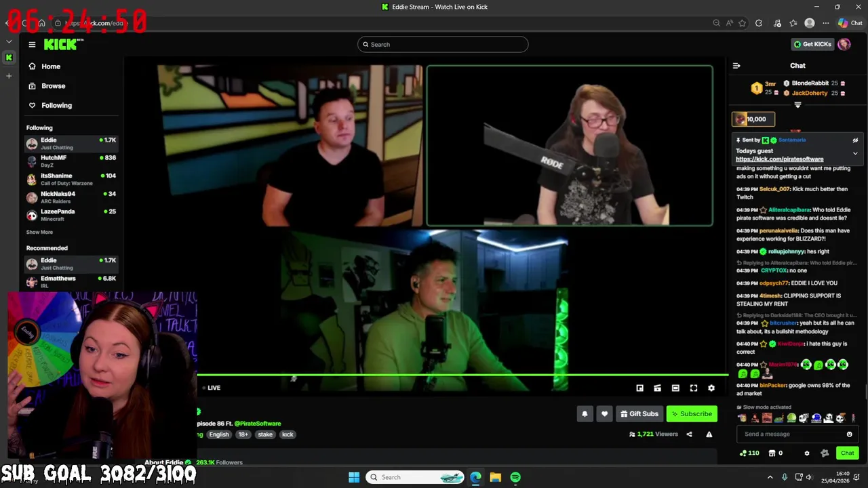This screenshot has height=488, width=868.
Task: Open browser extensions puzzle icon
Action: [759, 23]
